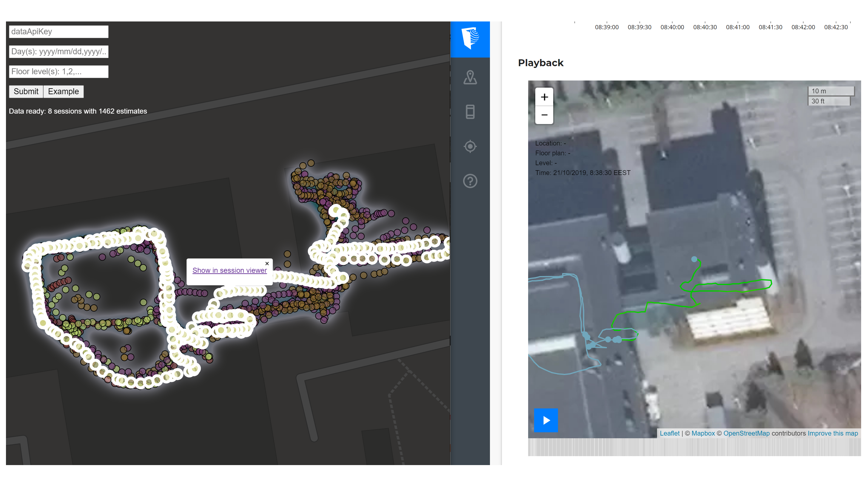Open the Mapbox attribution link
Screen dimensions: 868x477
tap(703, 433)
